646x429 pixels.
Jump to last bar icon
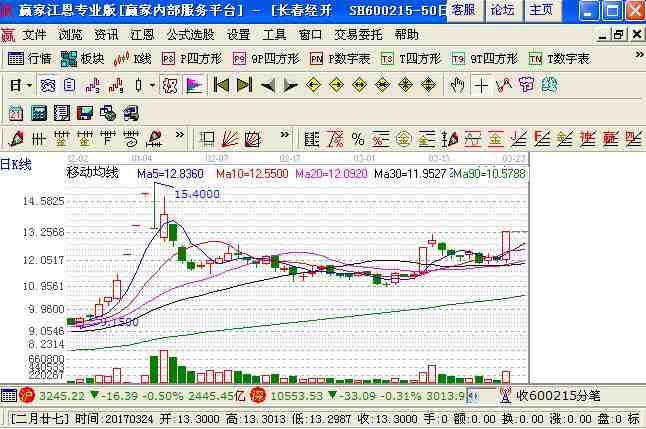pos(244,85)
